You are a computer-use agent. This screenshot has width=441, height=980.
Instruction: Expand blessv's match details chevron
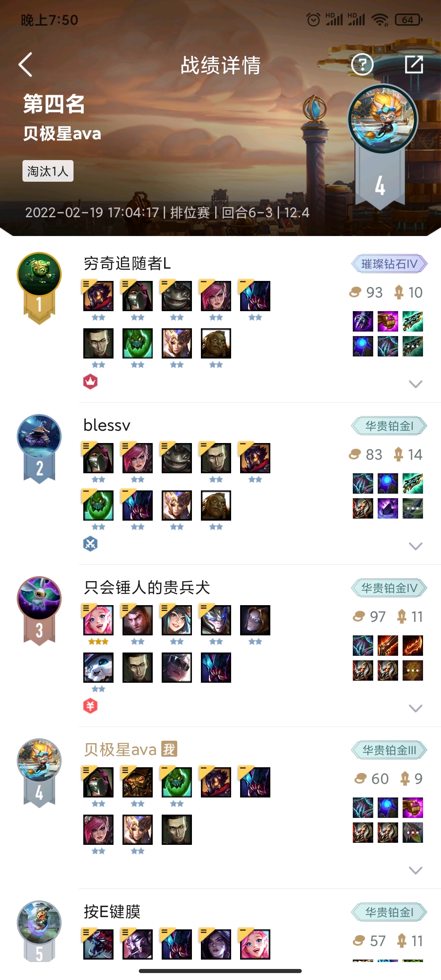pos(415,546)
